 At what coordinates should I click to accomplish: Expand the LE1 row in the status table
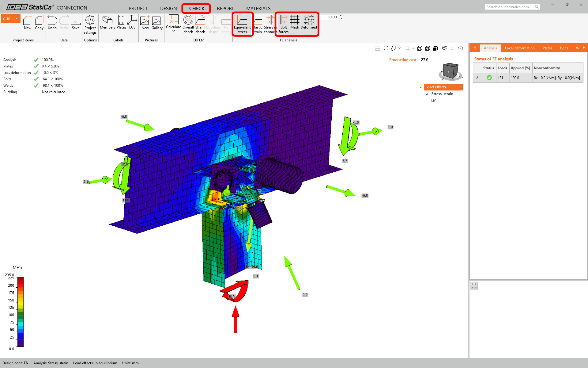coord(477,78)
